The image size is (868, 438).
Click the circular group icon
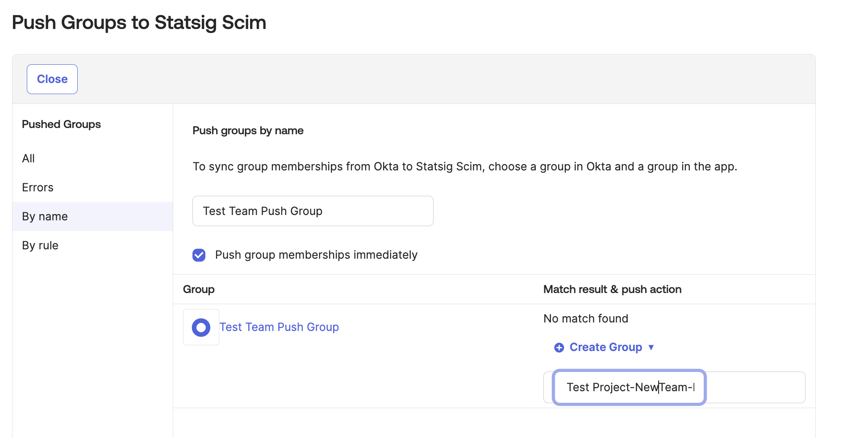coord(201,327)
